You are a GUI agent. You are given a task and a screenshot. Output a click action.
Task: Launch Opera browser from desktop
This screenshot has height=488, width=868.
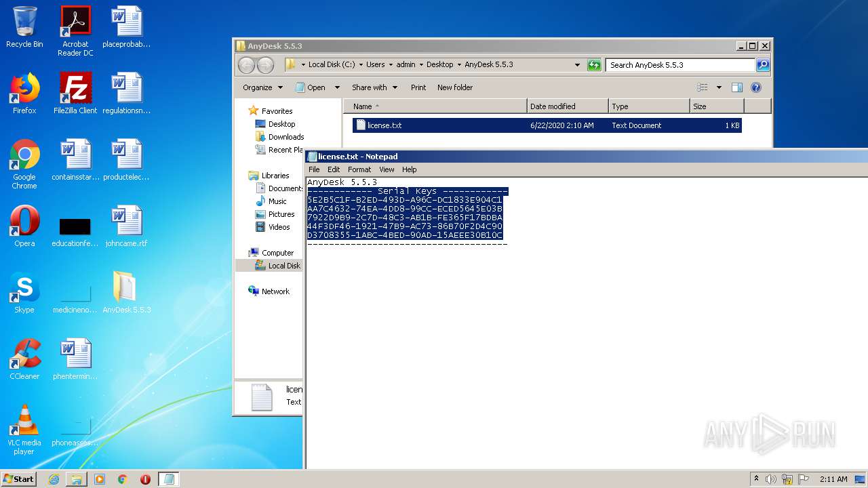[x=24, y=226]
